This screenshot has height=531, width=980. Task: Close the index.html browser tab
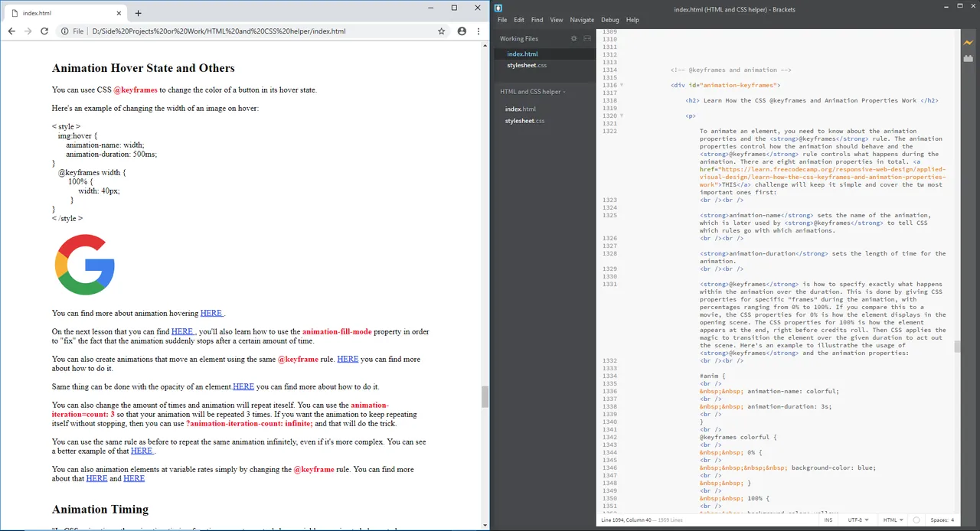tap(119, 13)
